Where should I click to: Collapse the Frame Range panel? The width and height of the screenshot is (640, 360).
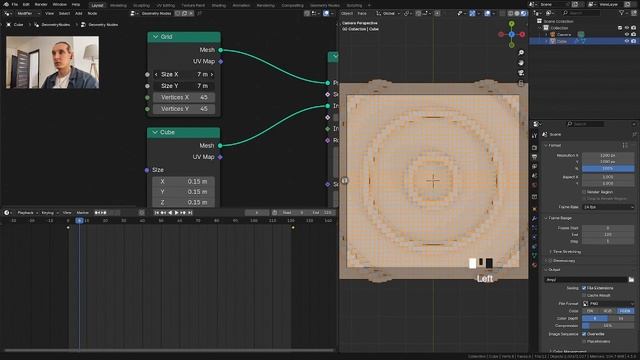(546, 218)
